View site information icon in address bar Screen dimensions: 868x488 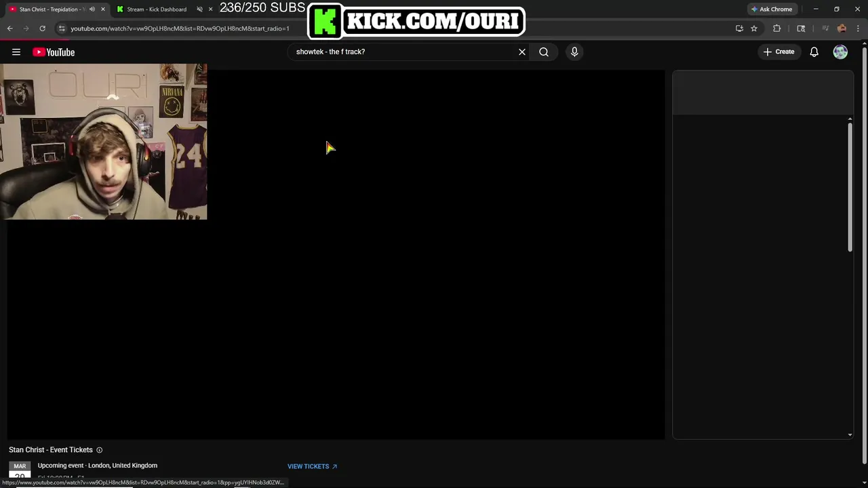[x=62, y=28]
